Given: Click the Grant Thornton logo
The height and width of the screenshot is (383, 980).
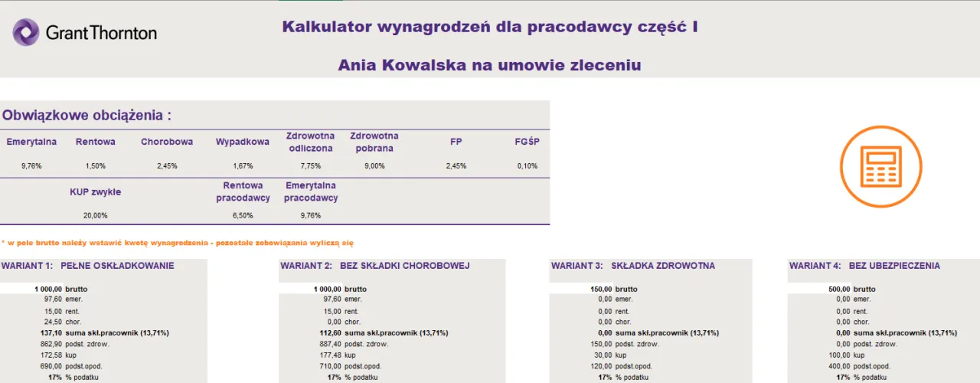Looking at the screenshot, I should (85, 32).
